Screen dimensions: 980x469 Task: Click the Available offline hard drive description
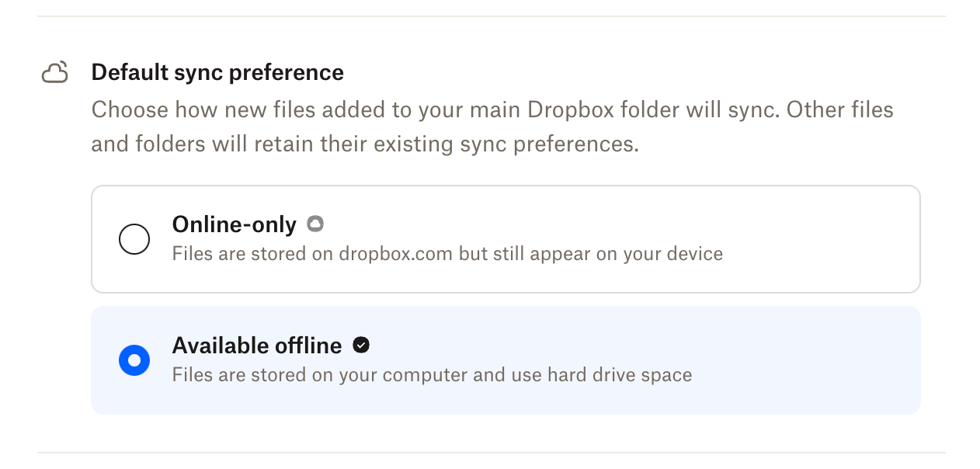coord(431,375)
